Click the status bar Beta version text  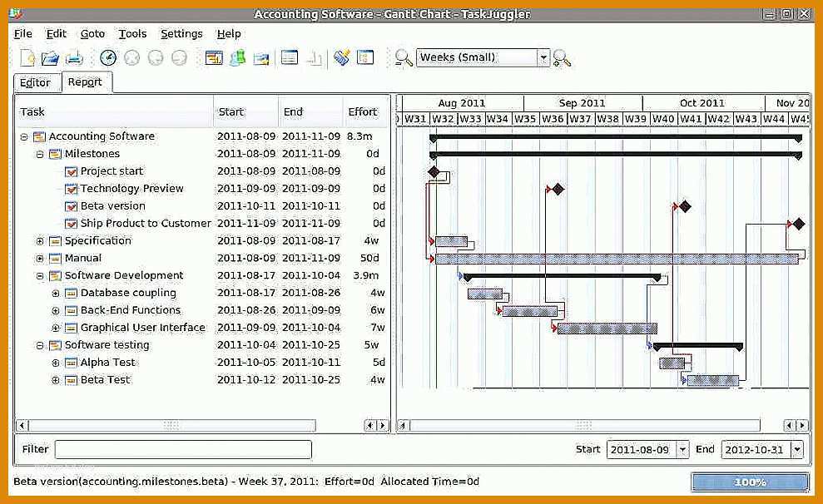click(x=246, y=482)
